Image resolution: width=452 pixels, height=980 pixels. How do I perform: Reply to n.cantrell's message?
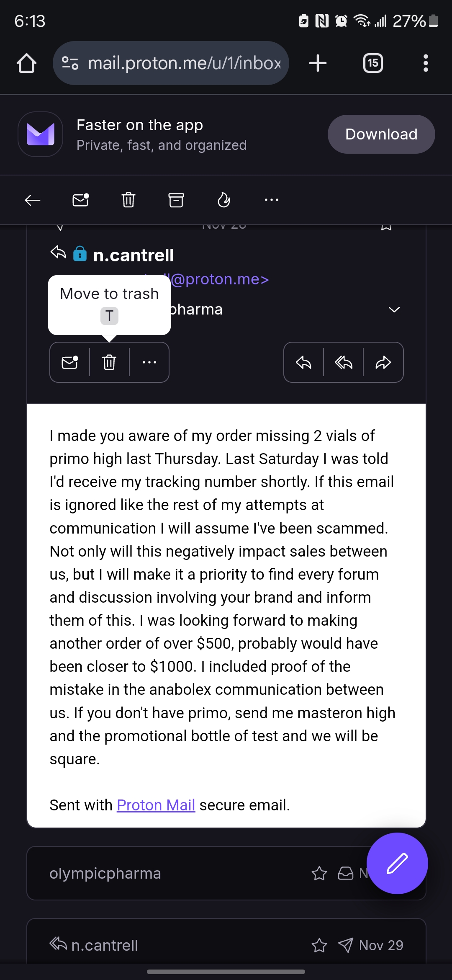pyautogui.click(x=303, y=362)
